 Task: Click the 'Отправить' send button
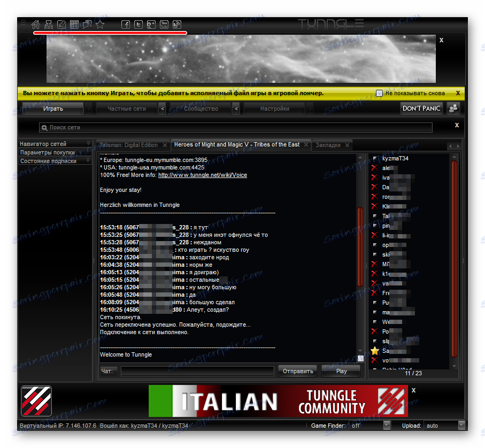point(298,371)
